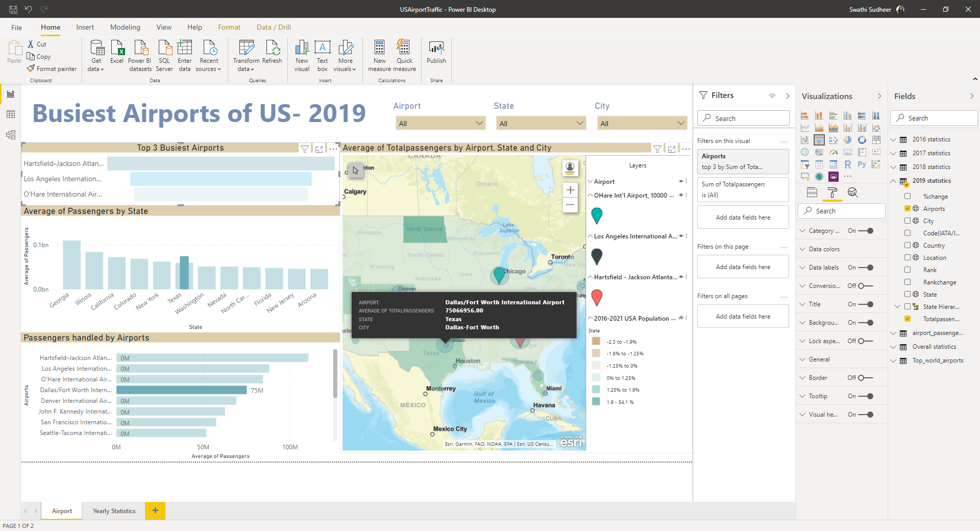Viewport: 980px width, 531px height.
Task: Choose the Gauge visualization
Action: pyautogui.click(x=834, y=152)
